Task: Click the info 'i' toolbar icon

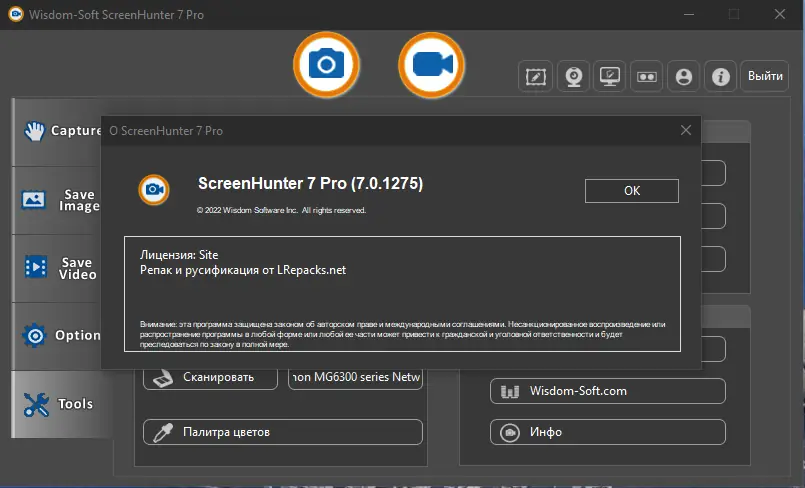Action: [720, 76]
